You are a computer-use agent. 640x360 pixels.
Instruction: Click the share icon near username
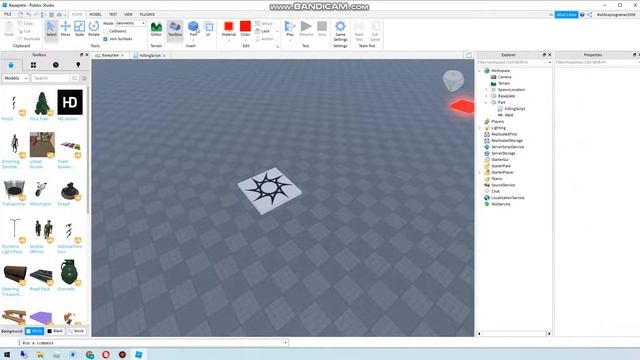pos(589,15)
